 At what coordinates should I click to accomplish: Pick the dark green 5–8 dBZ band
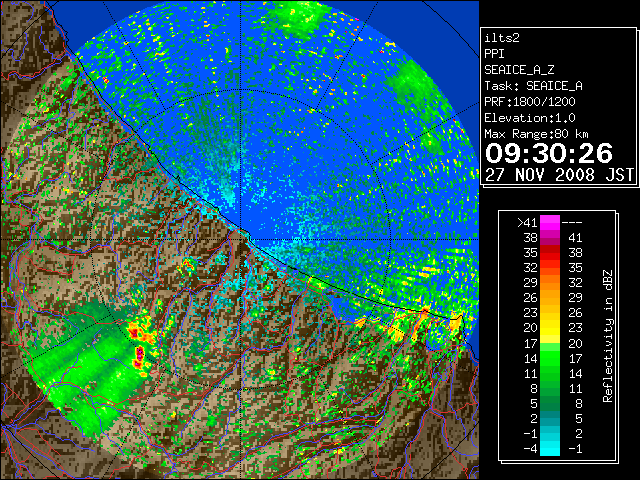point(550,404)
